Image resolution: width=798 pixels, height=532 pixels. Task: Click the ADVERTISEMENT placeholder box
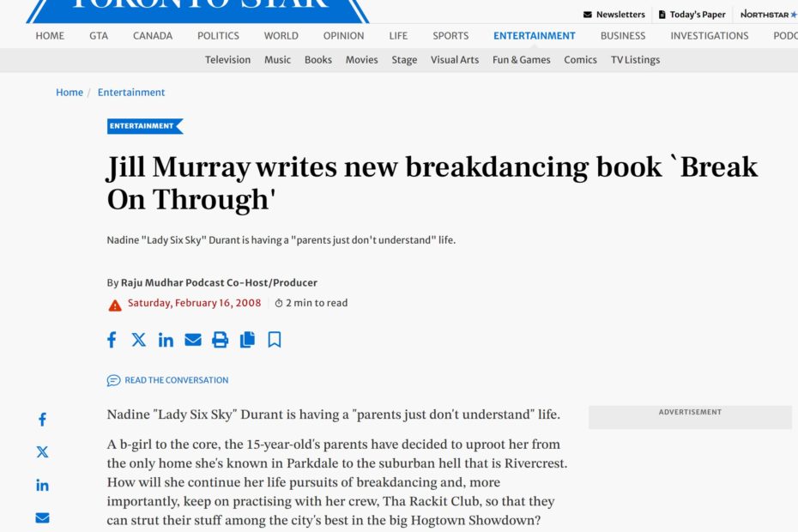point(690,417)
